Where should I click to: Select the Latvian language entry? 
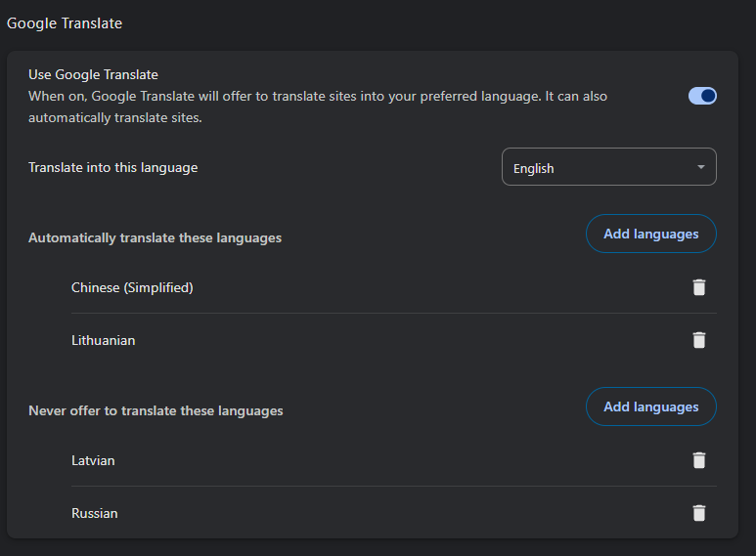click(93, 460)
